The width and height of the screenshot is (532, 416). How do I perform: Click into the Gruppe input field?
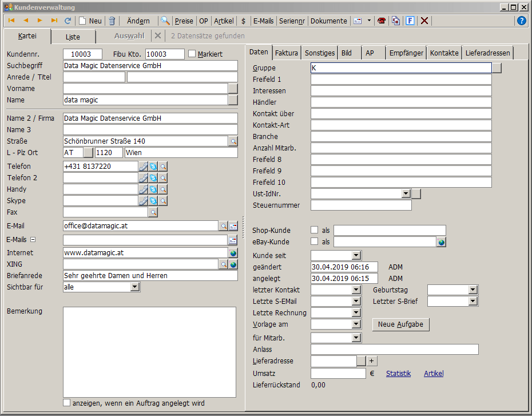click(x=401, y=68)
